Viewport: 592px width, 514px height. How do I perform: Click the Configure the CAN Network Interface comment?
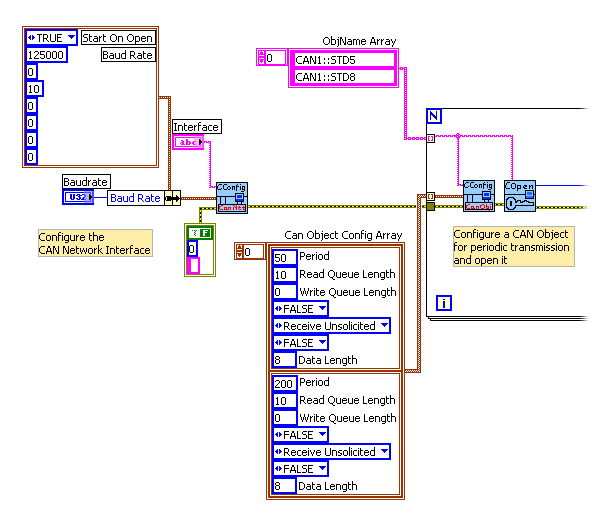pos(95,243)
